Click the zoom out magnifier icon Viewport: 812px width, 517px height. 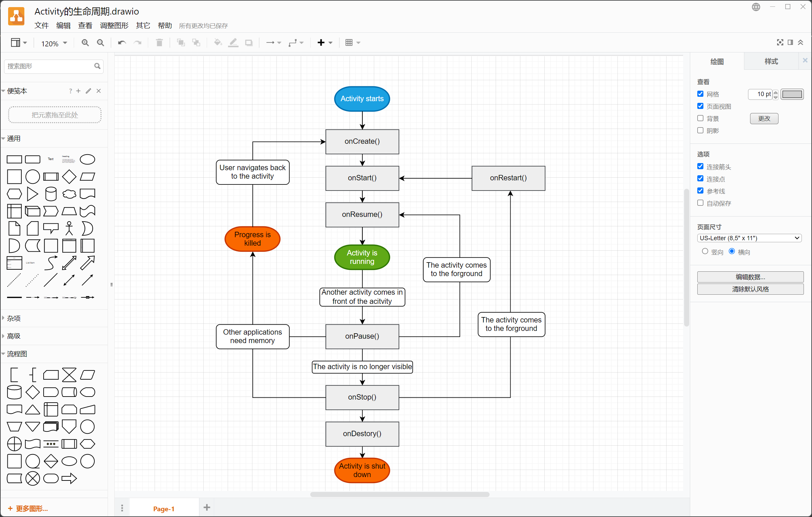tap(100, 43)
